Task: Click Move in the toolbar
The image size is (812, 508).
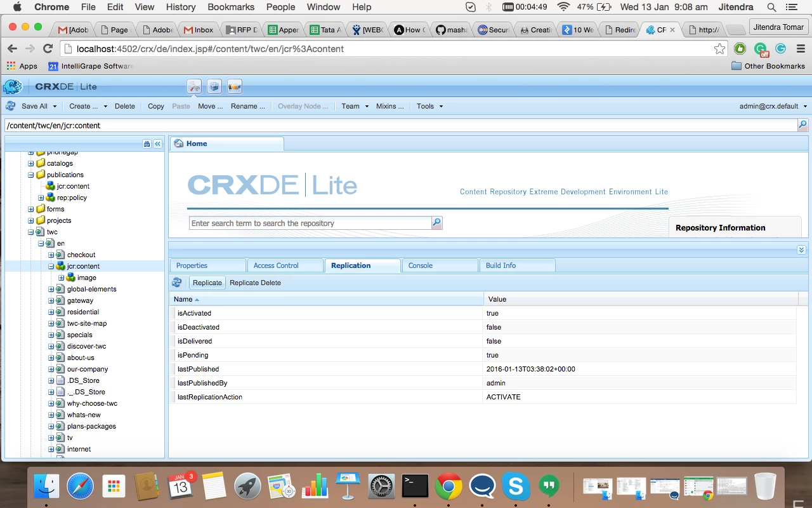Action: [211, 106]
